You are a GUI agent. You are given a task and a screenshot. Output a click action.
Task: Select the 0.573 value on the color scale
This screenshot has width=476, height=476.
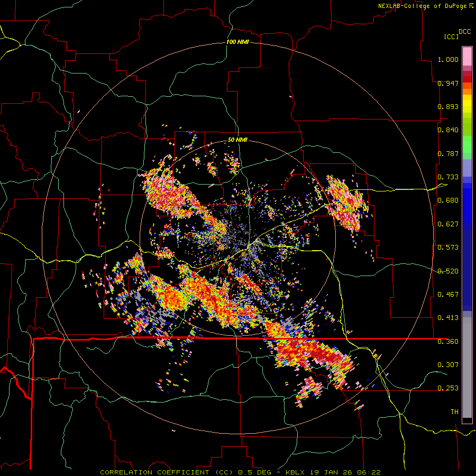click(448, 248)
